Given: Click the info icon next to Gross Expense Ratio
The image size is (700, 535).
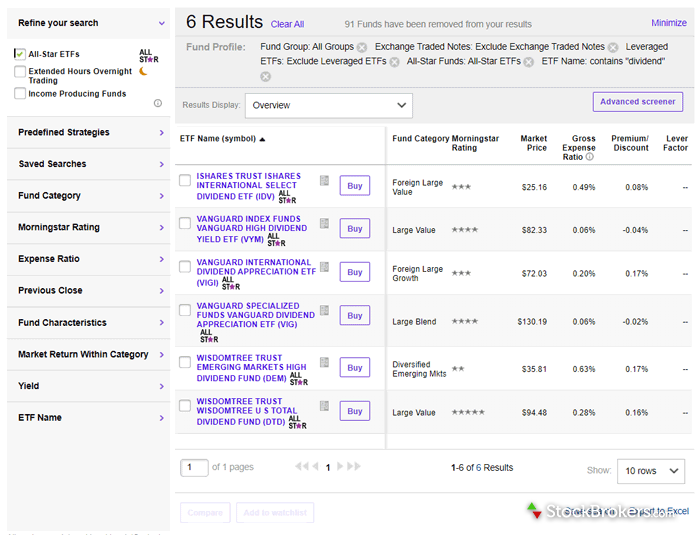Looking at the screenshot, I should pyautogui.click(x=589, y=157).
